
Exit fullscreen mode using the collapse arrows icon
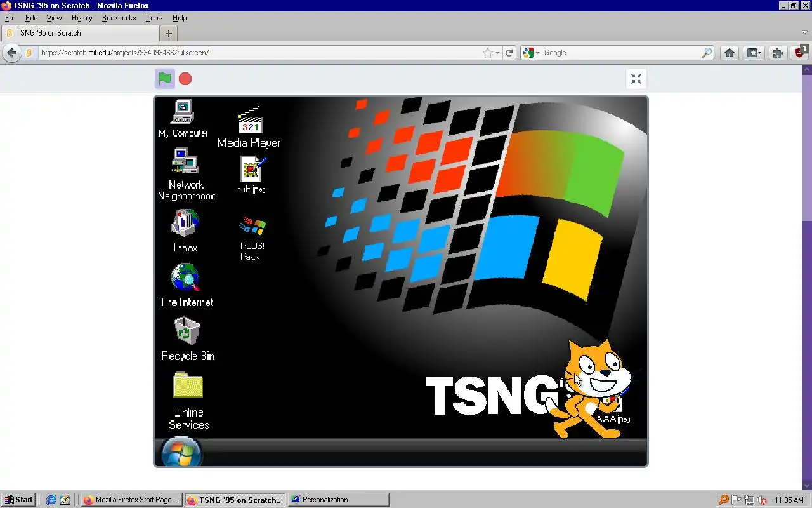tap(636, 79)
